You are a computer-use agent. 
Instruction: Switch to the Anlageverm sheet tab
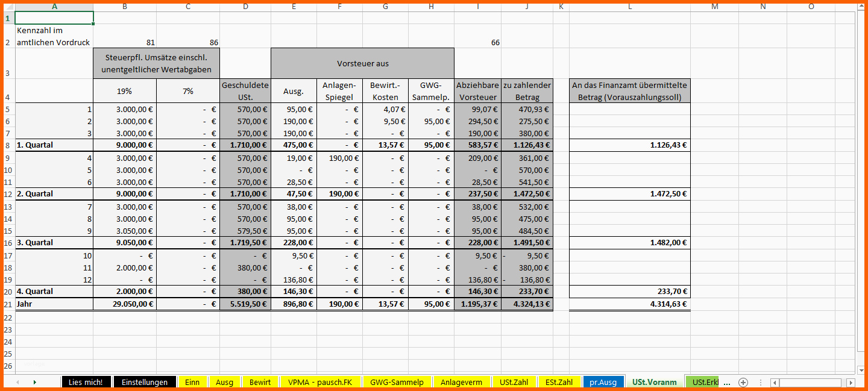[461, 382]
